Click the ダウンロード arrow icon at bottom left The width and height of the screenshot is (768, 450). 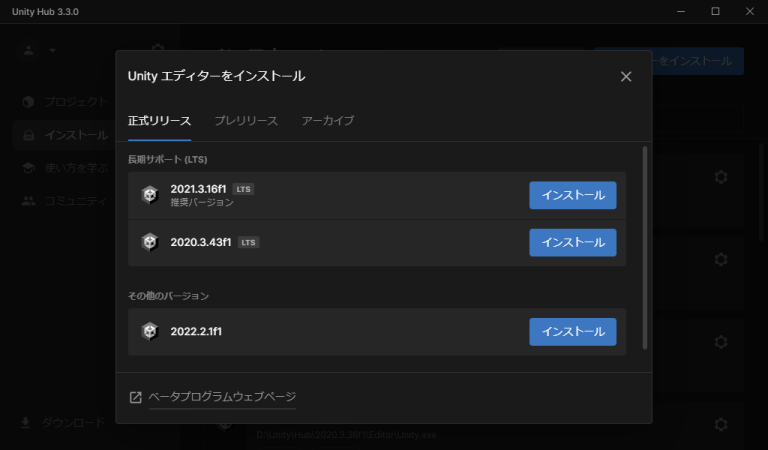tap(26, 423)
